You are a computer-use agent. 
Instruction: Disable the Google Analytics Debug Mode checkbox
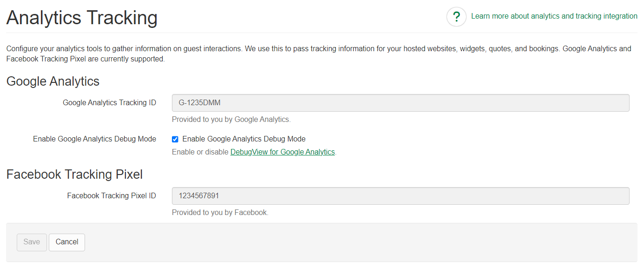click(x=175, y=139)
